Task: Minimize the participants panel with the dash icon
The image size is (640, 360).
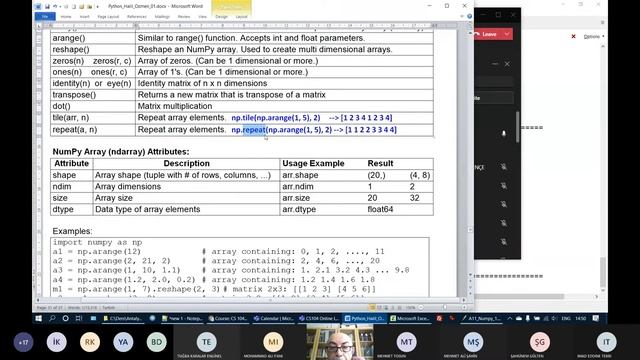Action: click(495, 64)
